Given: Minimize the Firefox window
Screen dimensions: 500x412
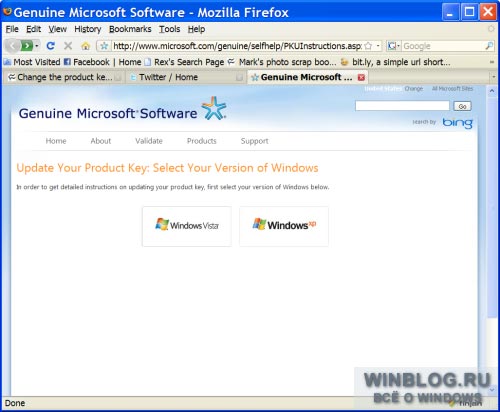Looking at the screenshot, I should 450,12.
